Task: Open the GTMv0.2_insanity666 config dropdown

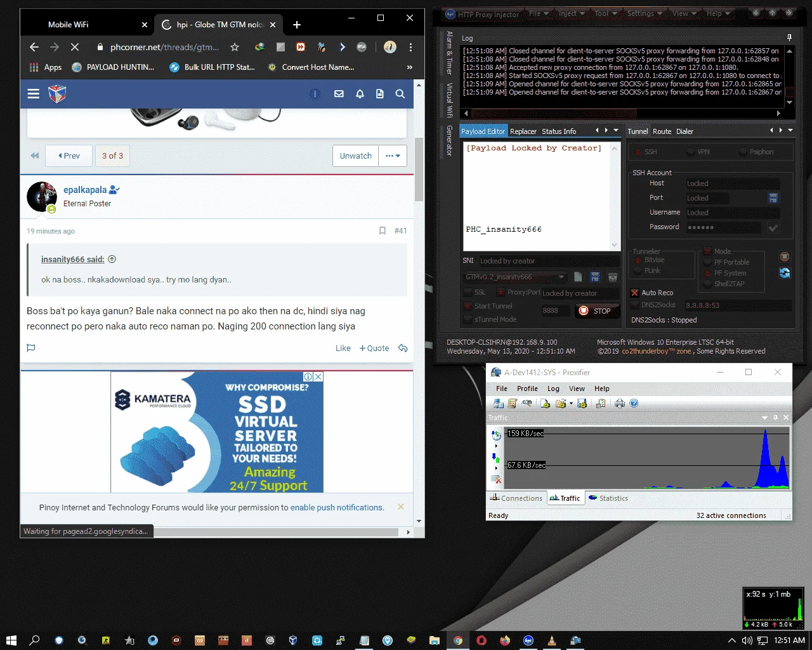Action: pos(515,277)
